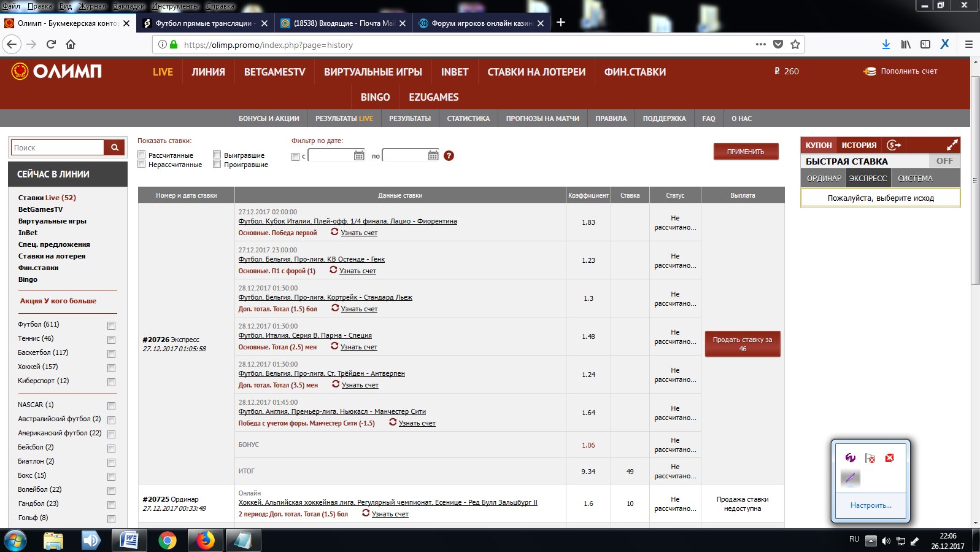Select the СИСТЕМА bet type tab
980x552 pixels.
(915, 178)
